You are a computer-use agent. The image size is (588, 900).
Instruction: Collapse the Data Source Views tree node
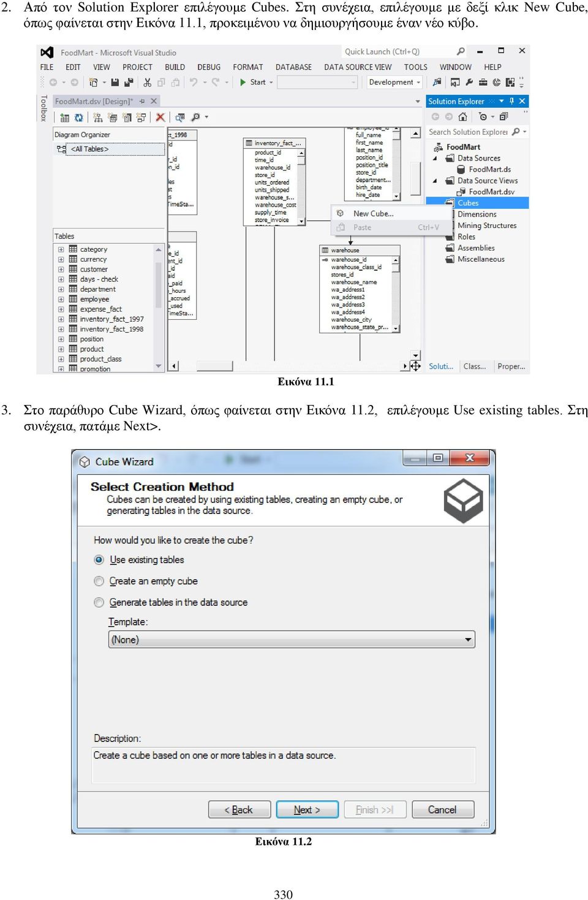[435, 181]
